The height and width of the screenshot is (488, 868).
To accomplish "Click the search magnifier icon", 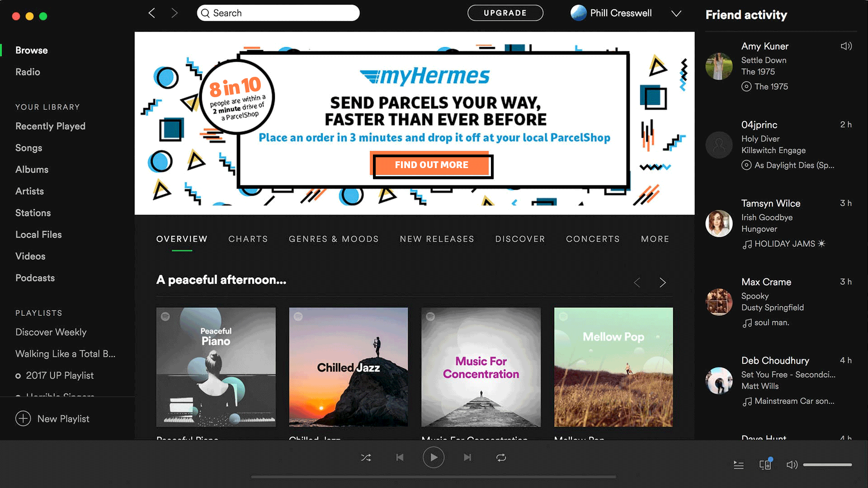I will (205, 13).
